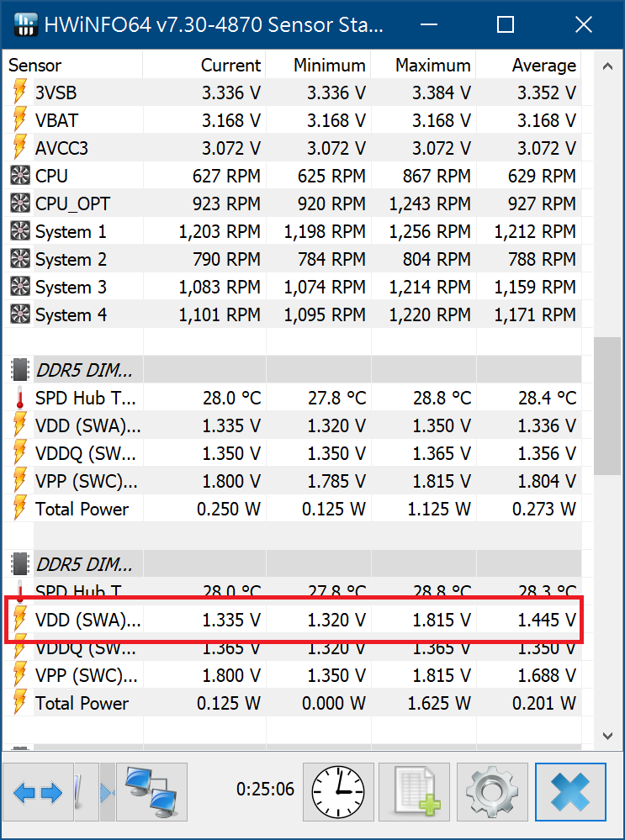Open the remote center network computers icon
Viewport: 625px width, 840px height.
click(x=151, y=791)
